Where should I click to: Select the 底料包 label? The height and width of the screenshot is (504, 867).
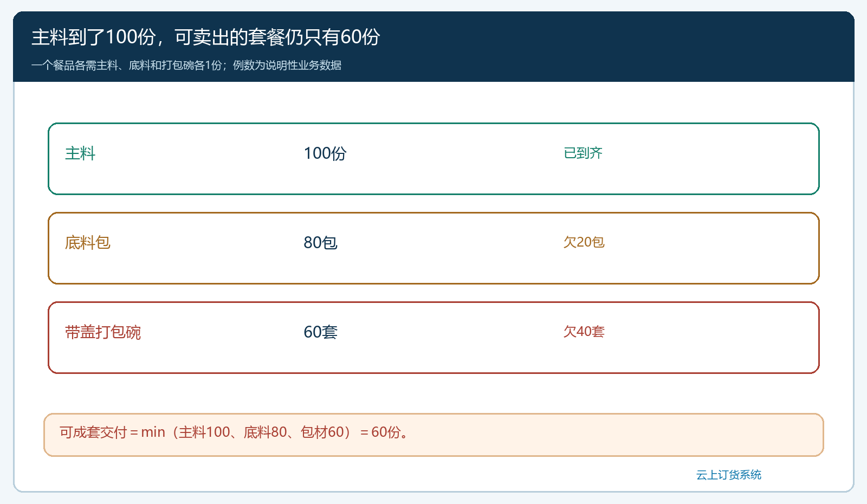click(88, 242)
